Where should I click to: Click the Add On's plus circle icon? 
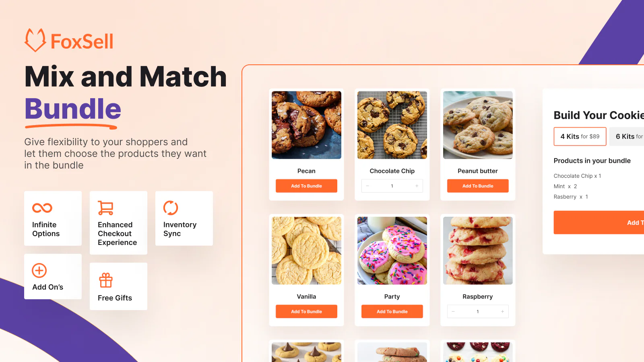pyautogui.click(x=39, y=271)
